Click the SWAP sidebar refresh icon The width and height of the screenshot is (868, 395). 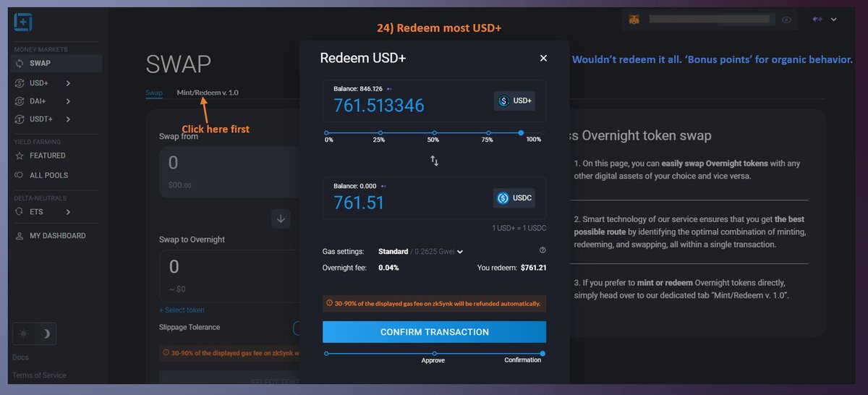[20, 64]
